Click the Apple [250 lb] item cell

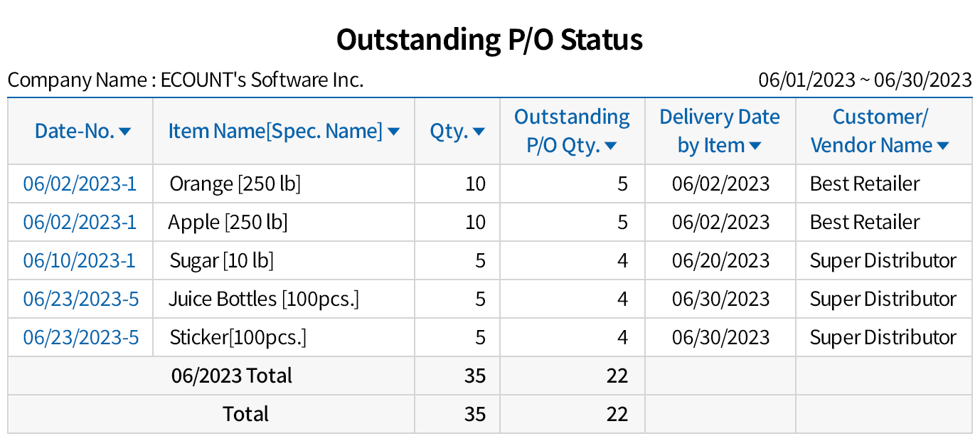point(228,223)
